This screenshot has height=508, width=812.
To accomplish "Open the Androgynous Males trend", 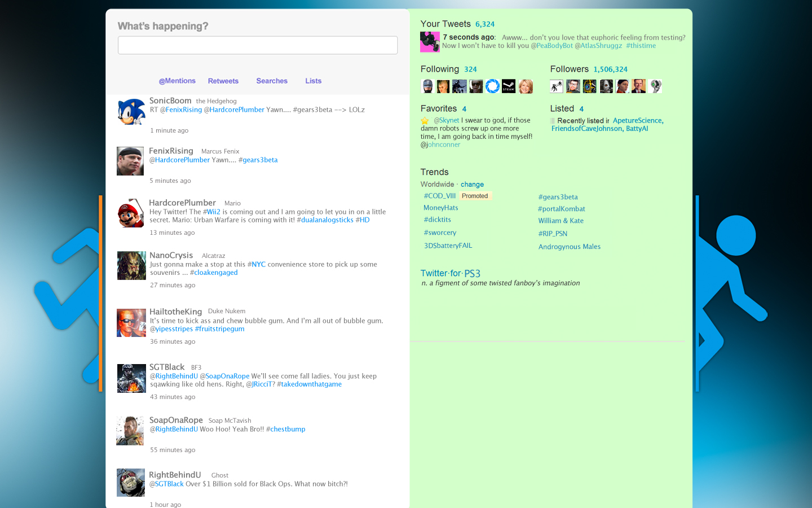I will tap(570, 247).
